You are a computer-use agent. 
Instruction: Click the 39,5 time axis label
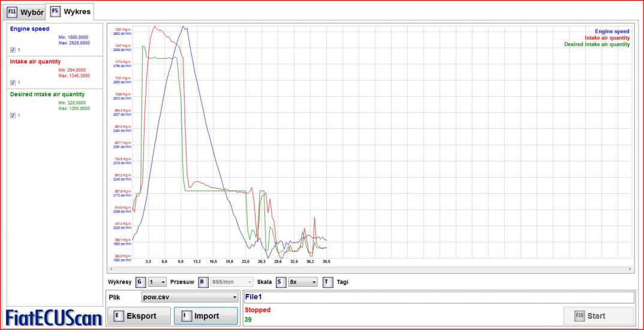click(x=327, y=262)
